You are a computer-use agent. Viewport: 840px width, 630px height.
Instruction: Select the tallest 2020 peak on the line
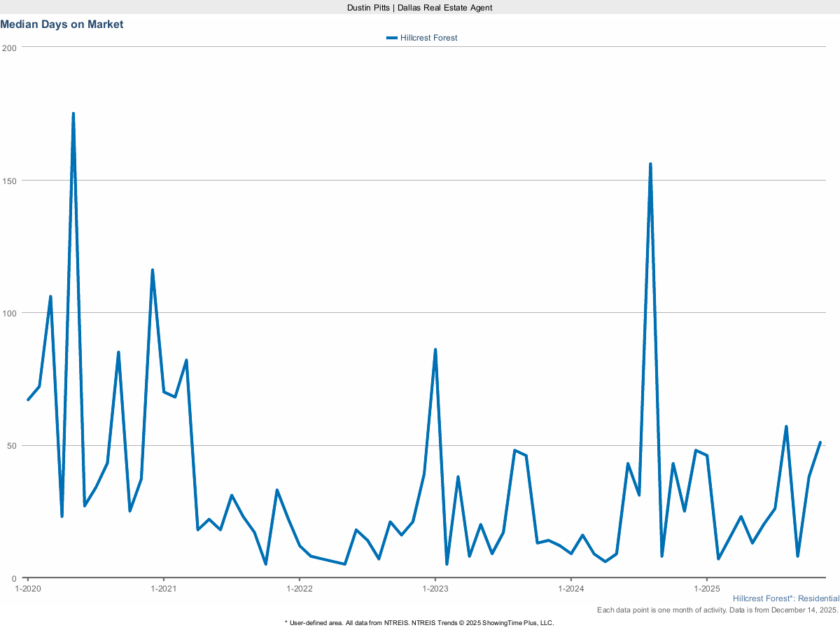pos(73,112)
